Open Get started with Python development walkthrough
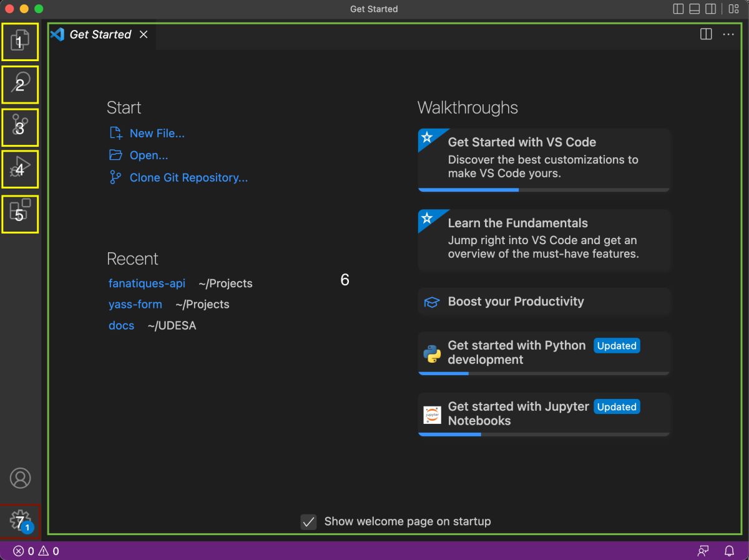Viewport: 749px width, 560px height. pyautogui.click(x=544, y=353)
